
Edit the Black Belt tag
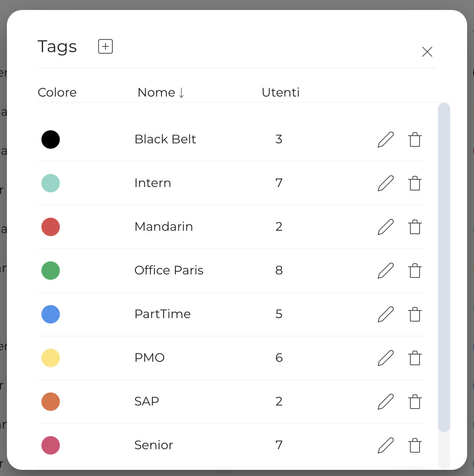[386, 140]
